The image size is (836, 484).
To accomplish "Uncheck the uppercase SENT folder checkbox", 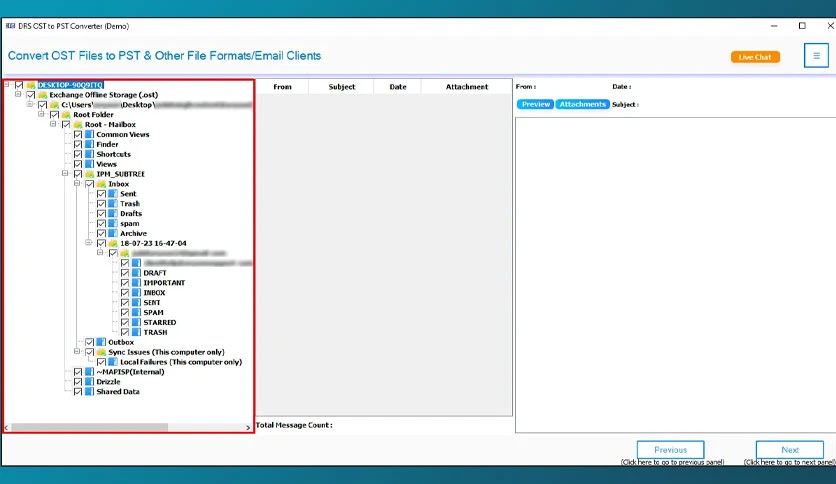I will [x=125, y=302].
